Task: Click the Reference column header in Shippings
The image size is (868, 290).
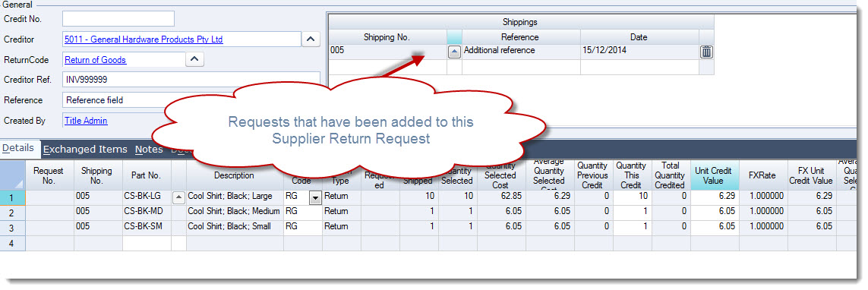Action: point(521,37)
